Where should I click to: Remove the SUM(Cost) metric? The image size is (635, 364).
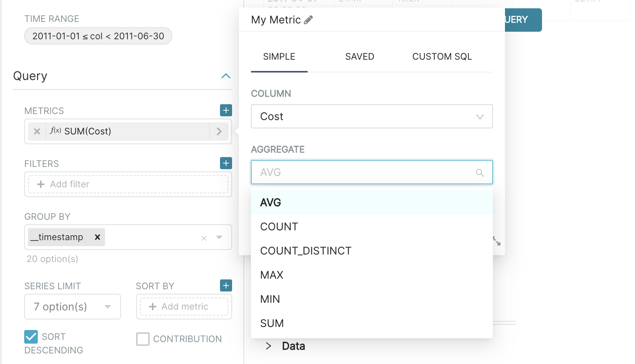click(x=37, y=131)
